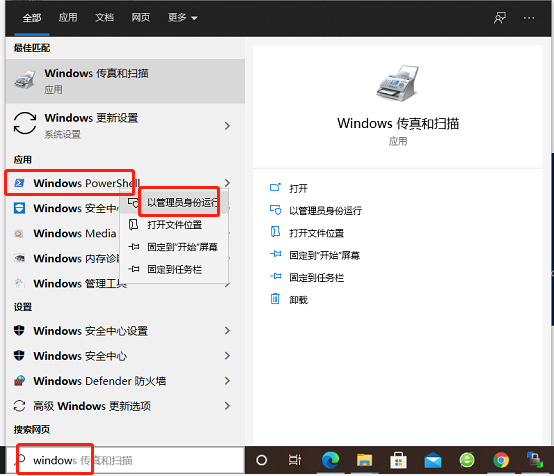Open the Microsoft Store taskbar icon

[x=399, y=460]
